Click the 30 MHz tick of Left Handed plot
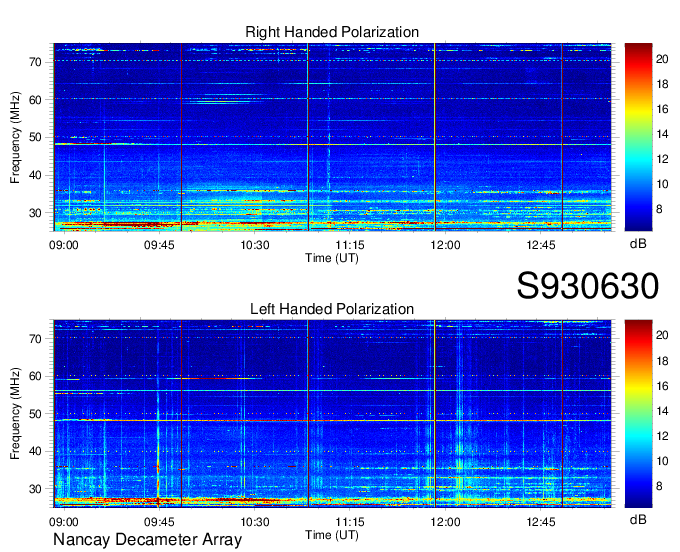This screenshot has width=680, height=552. 36,489
